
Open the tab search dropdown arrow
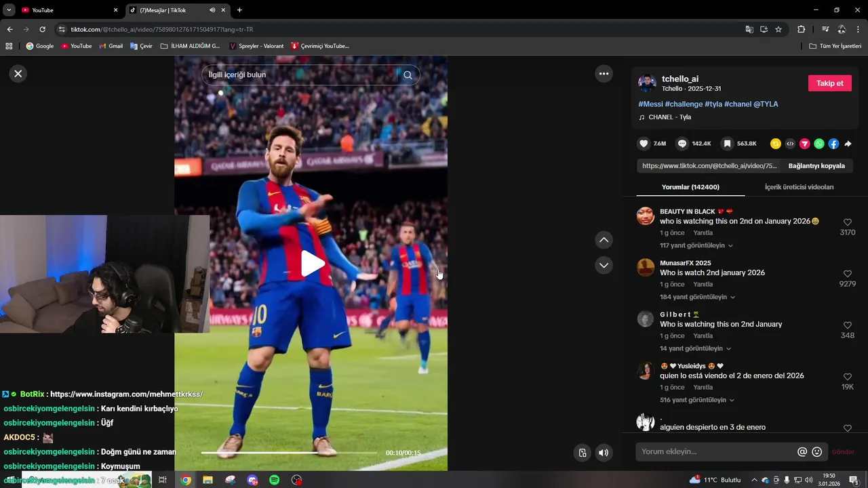click(9, 10)
